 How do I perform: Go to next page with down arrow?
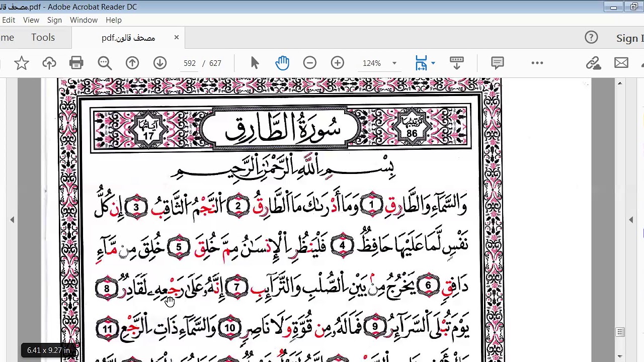tap(160, 63)
